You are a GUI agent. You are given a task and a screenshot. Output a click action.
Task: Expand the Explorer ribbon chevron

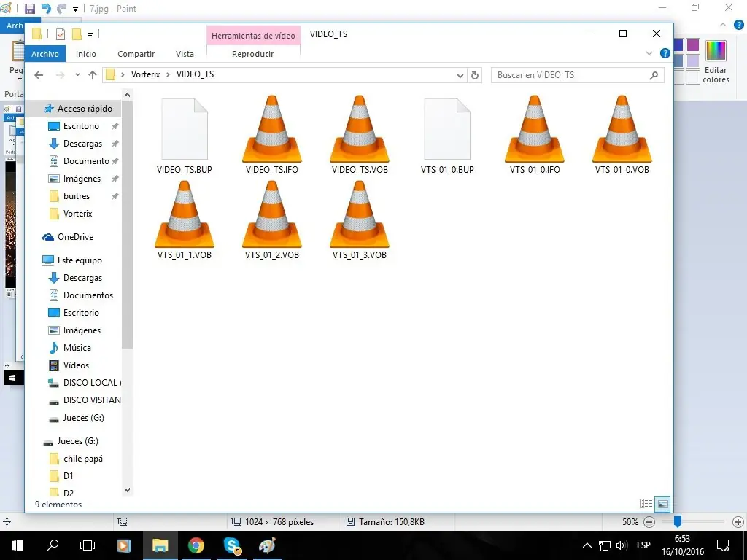coord(649,53)
